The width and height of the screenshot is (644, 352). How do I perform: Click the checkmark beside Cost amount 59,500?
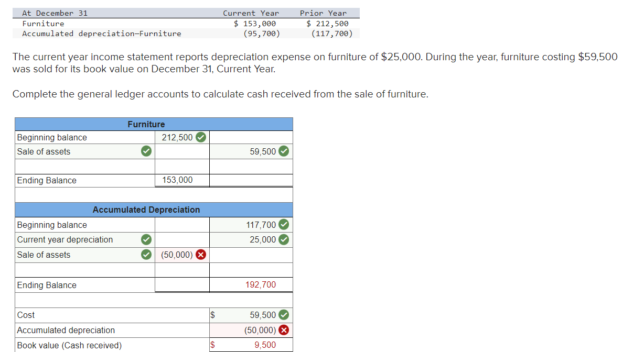point(284,315)
